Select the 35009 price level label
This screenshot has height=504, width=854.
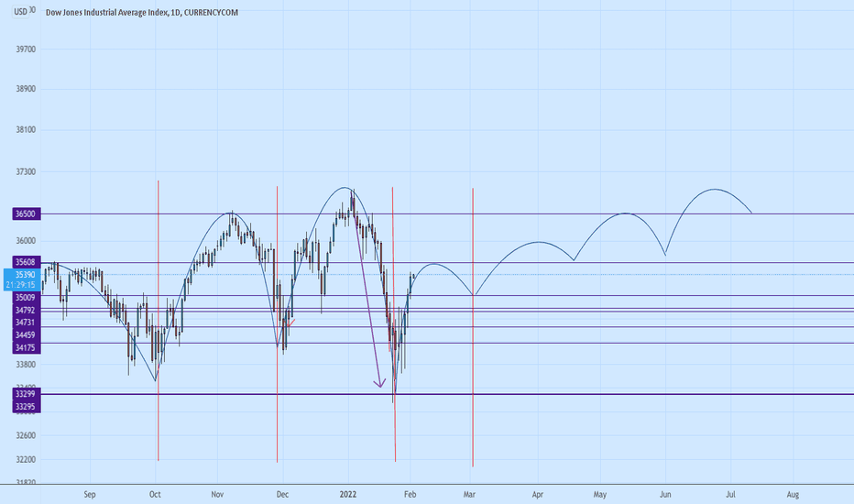click(x=27, y=298)
